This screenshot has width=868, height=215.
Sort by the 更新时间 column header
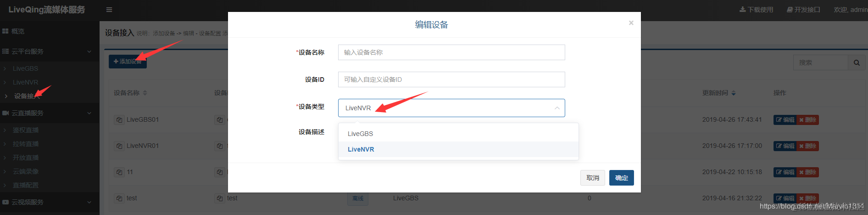719,93
